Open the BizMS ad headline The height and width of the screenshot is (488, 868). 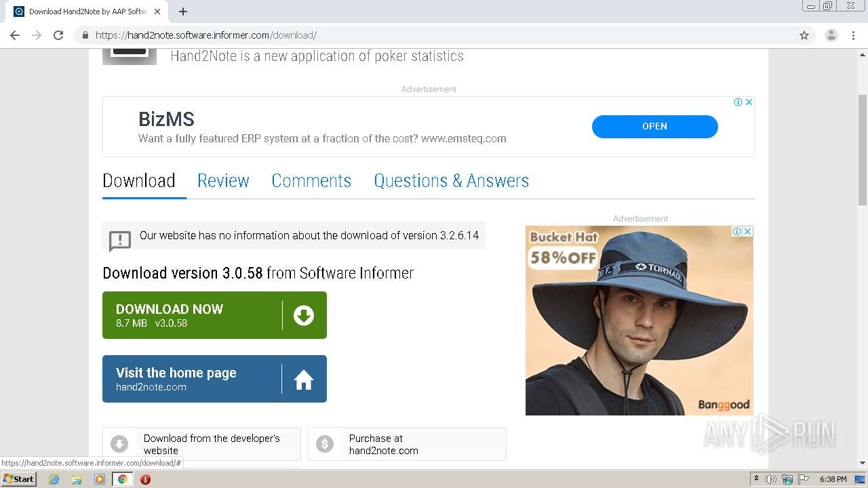(166, 119)
